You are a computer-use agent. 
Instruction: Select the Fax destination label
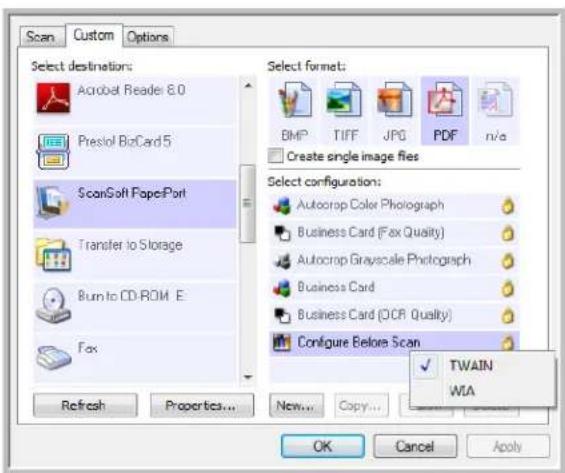[x=88, y=348]
